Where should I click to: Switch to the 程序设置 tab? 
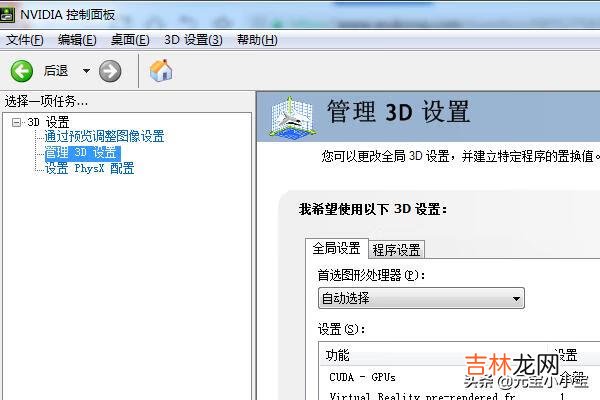coord(396,249)
